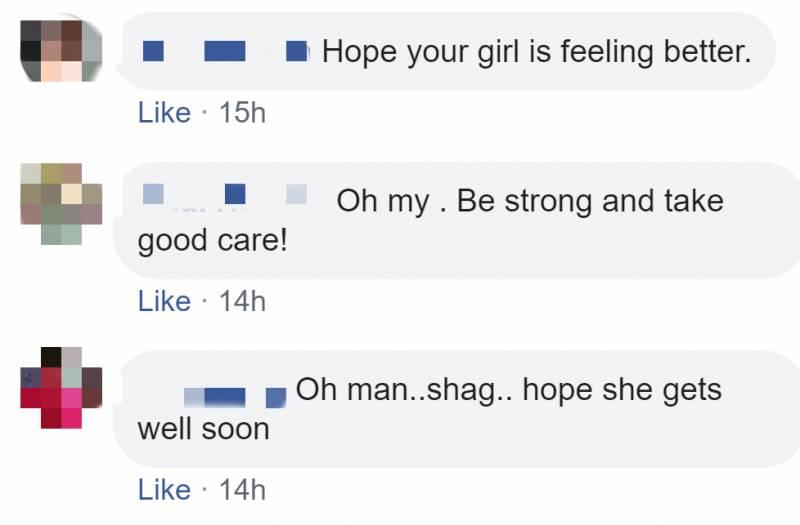Click the text 'hope she gets'

(x=622, y=390)
